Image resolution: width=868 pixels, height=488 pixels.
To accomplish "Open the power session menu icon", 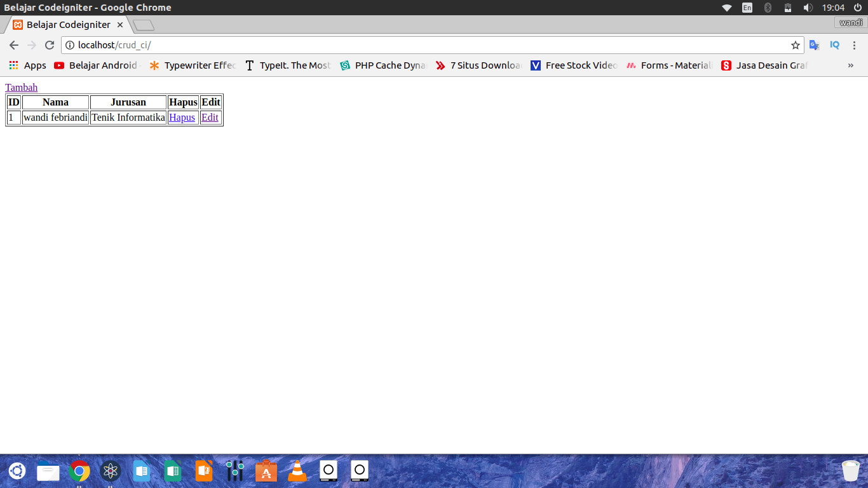I will tap(858, 8).
